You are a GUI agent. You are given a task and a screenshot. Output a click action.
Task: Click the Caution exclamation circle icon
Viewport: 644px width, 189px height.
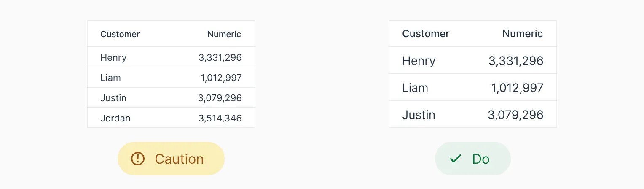pos(138,159)
